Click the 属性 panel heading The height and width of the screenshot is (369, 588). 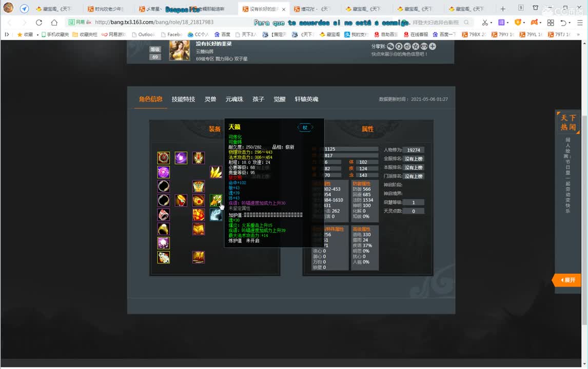(x=367, y=129)
